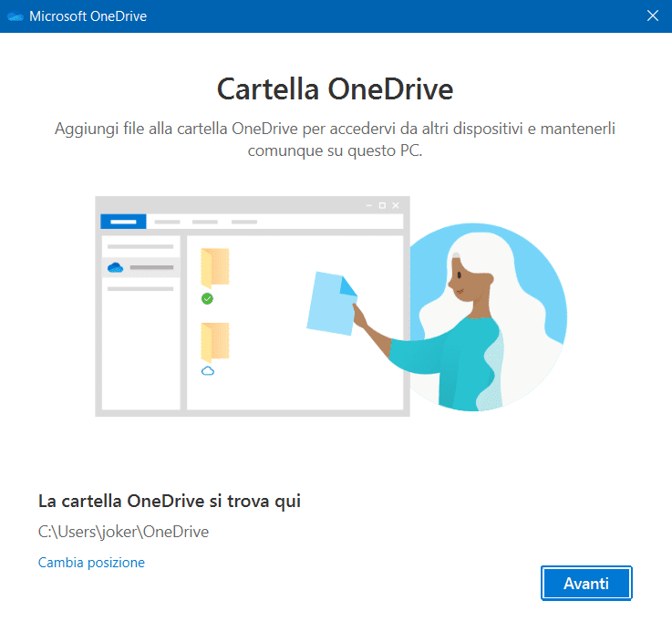Close the Microsoft OneDrive dialog
The height and width of the screenshot is (632, 672).
652,16
